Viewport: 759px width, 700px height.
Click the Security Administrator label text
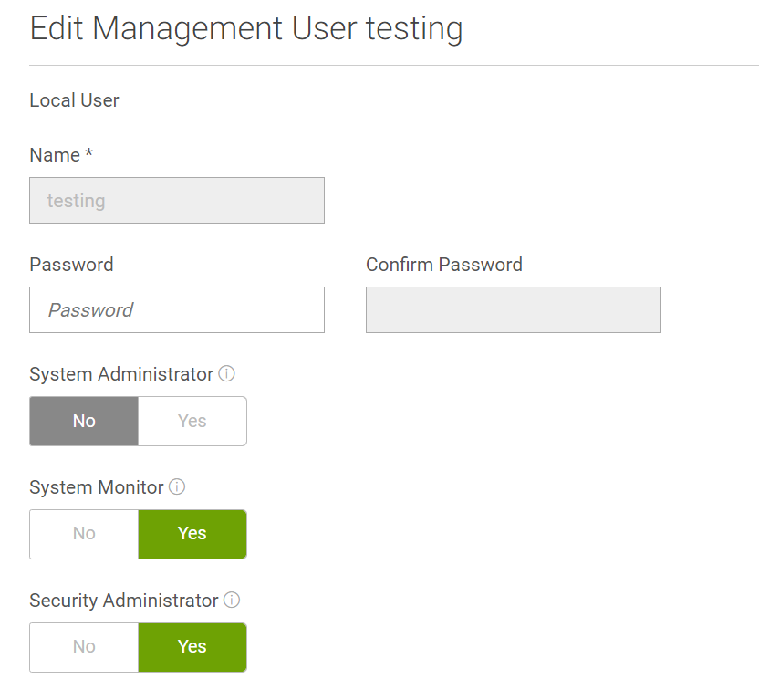(123, 601)
